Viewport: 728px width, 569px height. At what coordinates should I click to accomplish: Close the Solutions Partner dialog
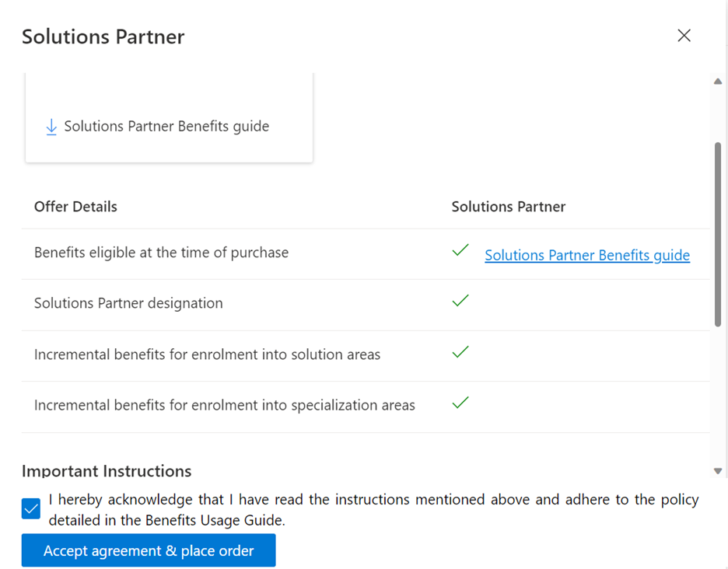click(684, 36)
